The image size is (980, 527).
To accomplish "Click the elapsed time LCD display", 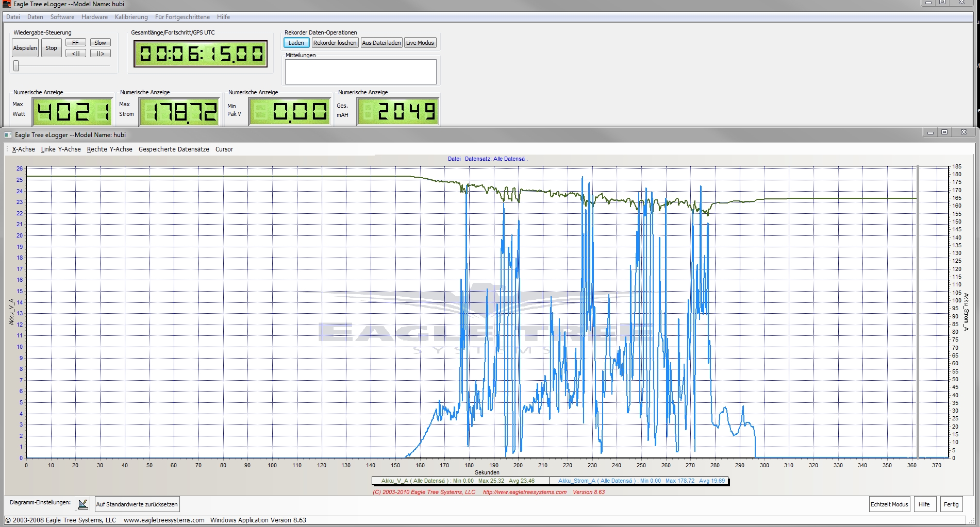I will [201, 54].
